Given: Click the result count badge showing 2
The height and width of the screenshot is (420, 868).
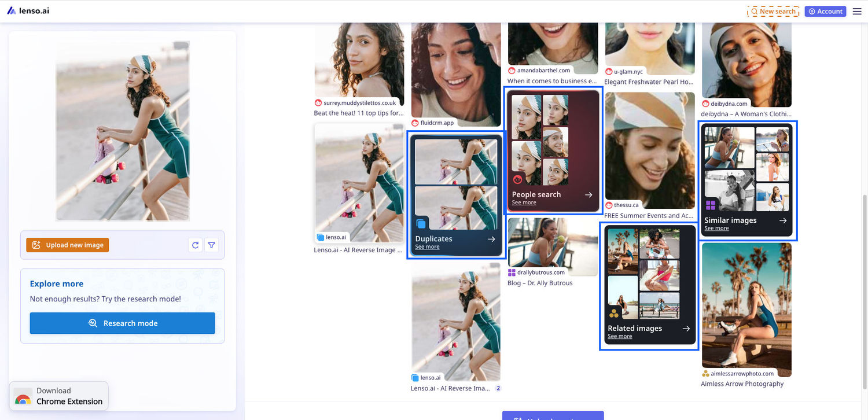Looking at the screenshot, I should (x=498, y=388).
